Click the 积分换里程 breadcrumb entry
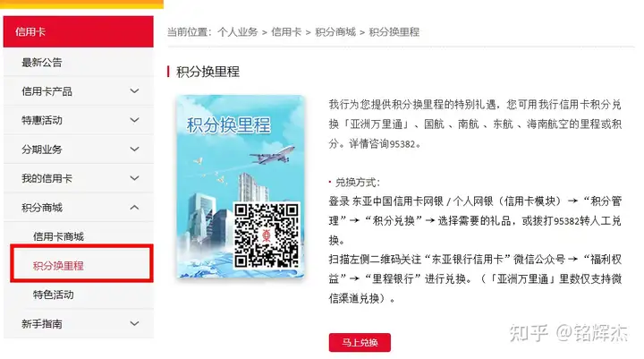The image size is (644, 359). 394,32
